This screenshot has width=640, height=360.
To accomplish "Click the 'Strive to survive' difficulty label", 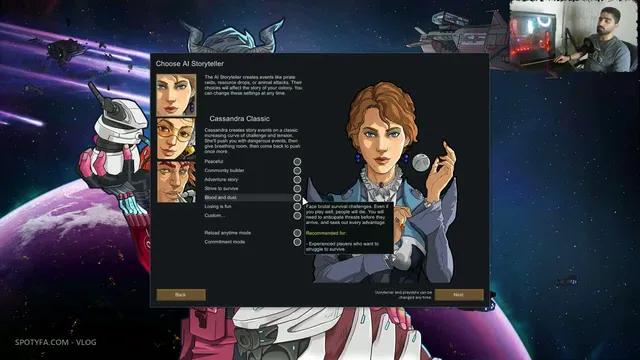I will pyautogui.click(x=221, y=189).
